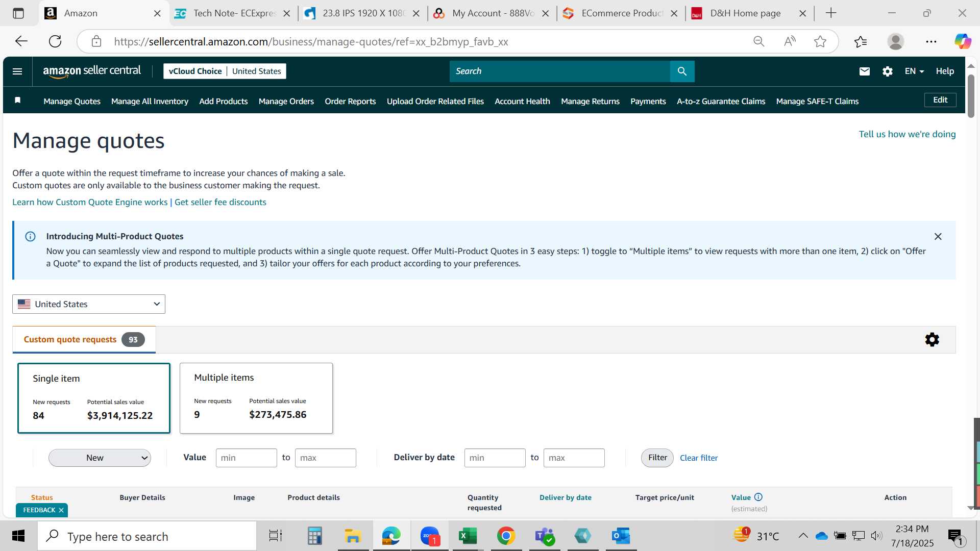
Task: Add page to favorites star
Action: 820,42
